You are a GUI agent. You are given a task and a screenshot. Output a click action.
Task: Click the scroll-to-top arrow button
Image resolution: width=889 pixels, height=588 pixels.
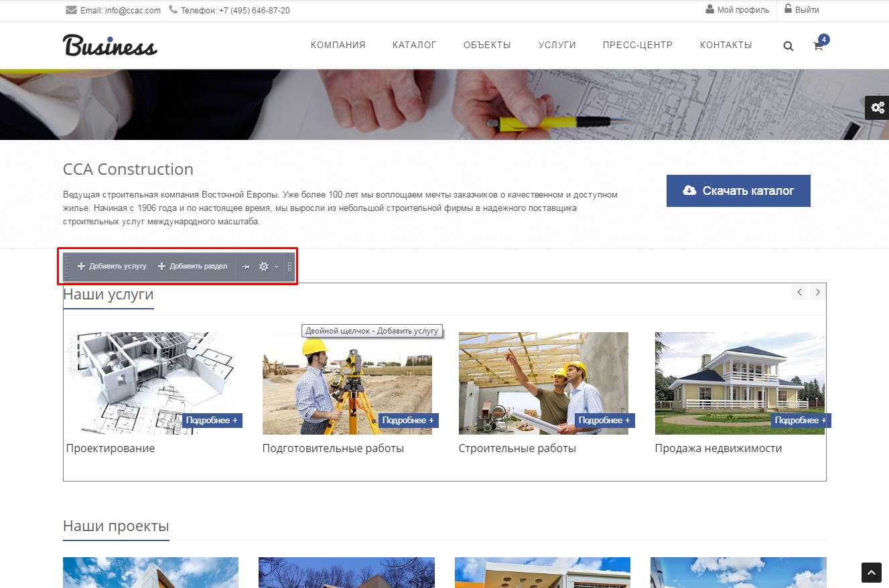[872, 573]
